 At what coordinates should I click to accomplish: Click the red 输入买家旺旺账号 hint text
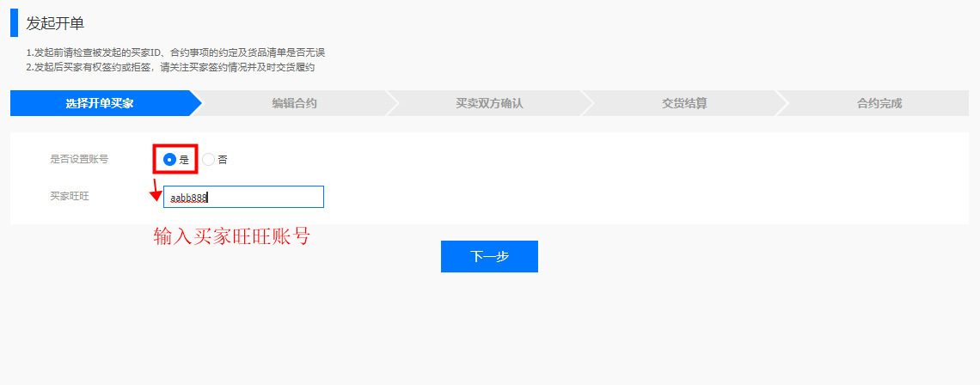click(x=231, y=237)
